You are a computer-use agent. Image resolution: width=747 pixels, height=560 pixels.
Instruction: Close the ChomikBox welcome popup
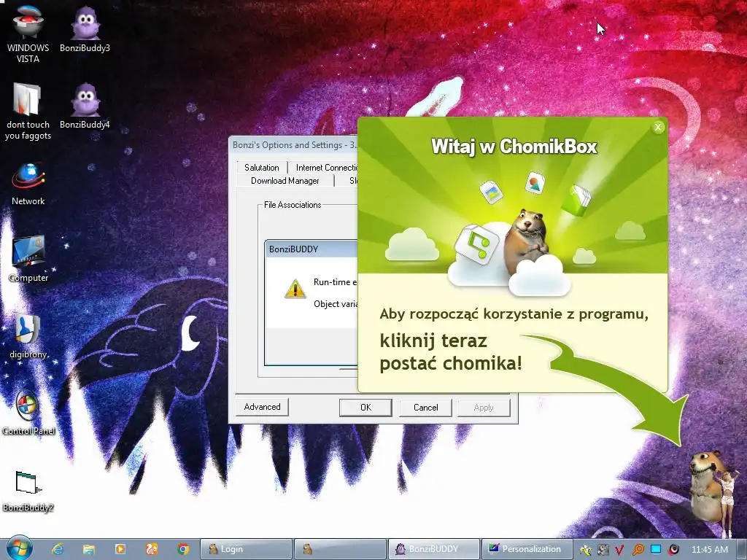[x=658, y=127]
